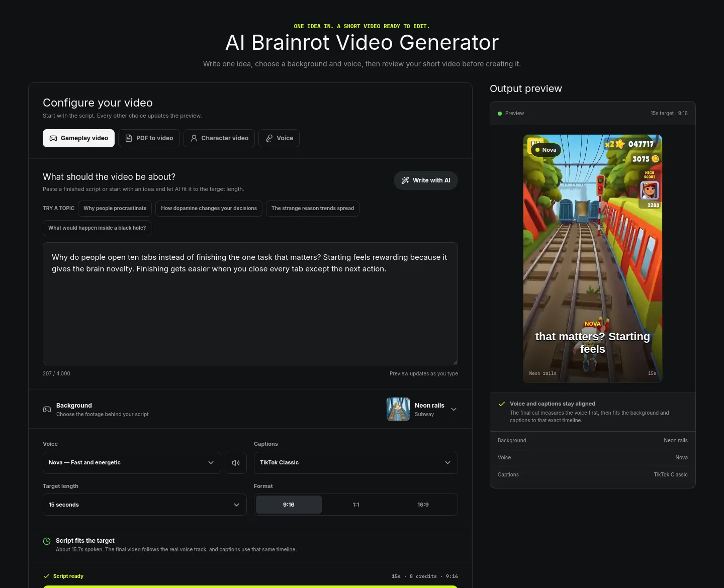Click the clock icon beside Script fits the target
The image size is (724, 588).
point(47,541)
